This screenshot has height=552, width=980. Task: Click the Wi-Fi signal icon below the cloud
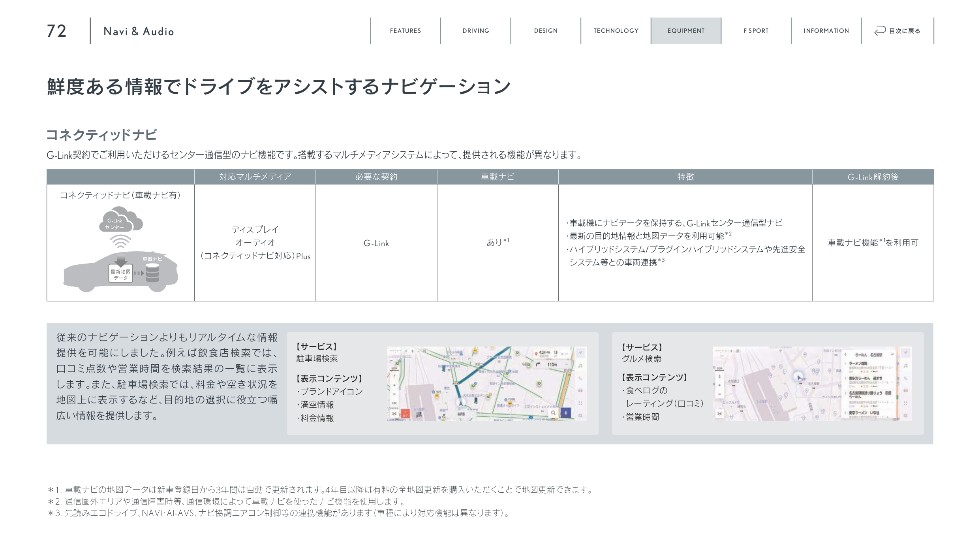(x=120, y=241)
